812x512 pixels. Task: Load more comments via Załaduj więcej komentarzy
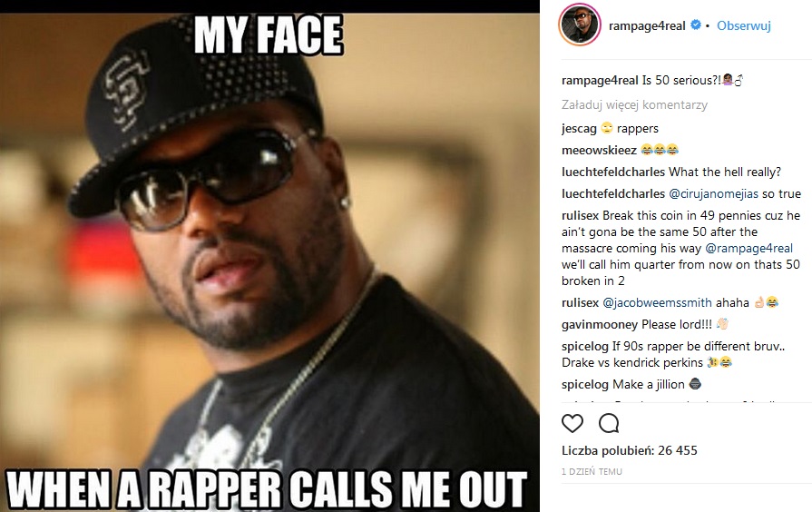point(634,104)
